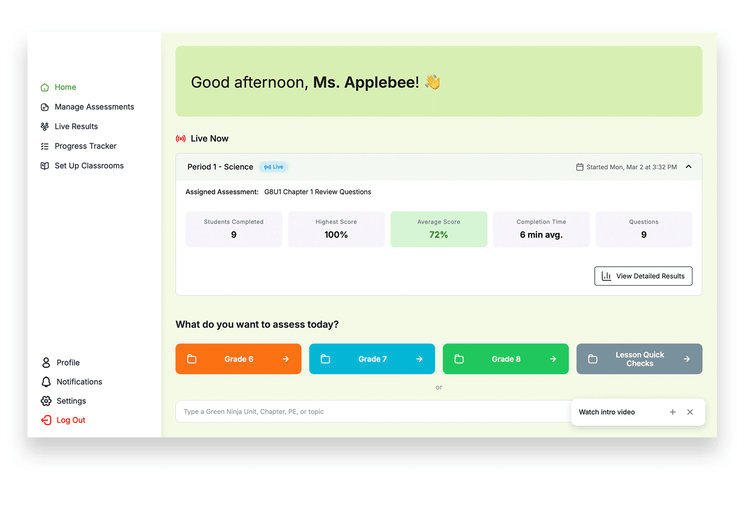This screenshot has width=744, height=531.
Task: Click the Set Up Classrooms book icon
Action: (45, 166)
